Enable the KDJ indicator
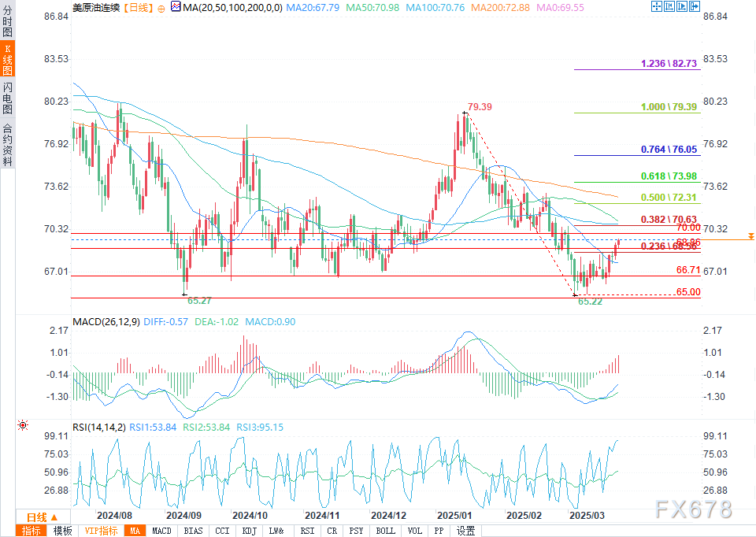Image resolution: width=756 pixels, height=537 pixels. pos(249,531)
